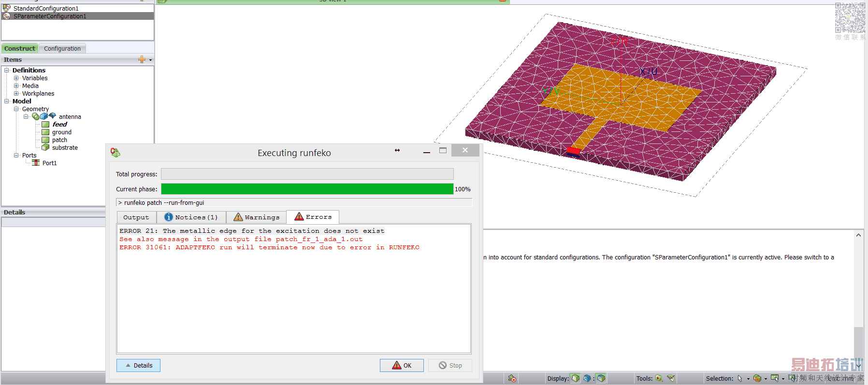The image size is (868, 385).
Task: Open the selection method dropdown arrow
Action: [783, 379]
